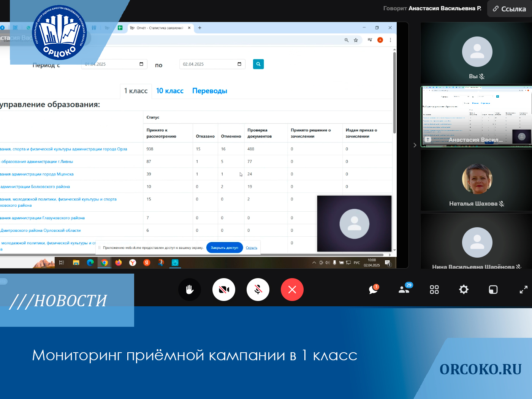
Task: Open the end date picker 02.04.2025
Action: pyautogui.click(x=239, y=64)
